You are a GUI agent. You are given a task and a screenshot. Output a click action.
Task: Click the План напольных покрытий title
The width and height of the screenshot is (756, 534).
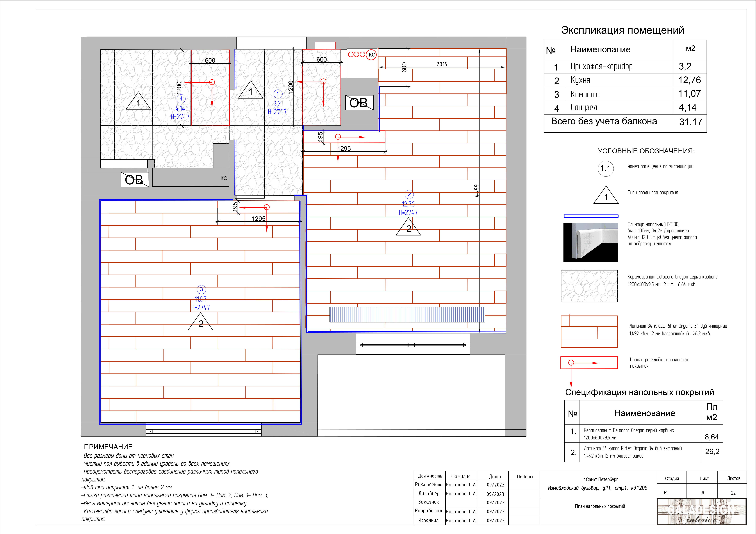[600, 506]
